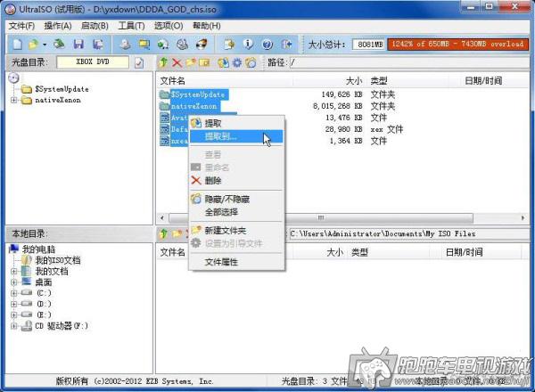Click the Add files toolbar icon
535x392 pixels.
[x=229, y=45]
